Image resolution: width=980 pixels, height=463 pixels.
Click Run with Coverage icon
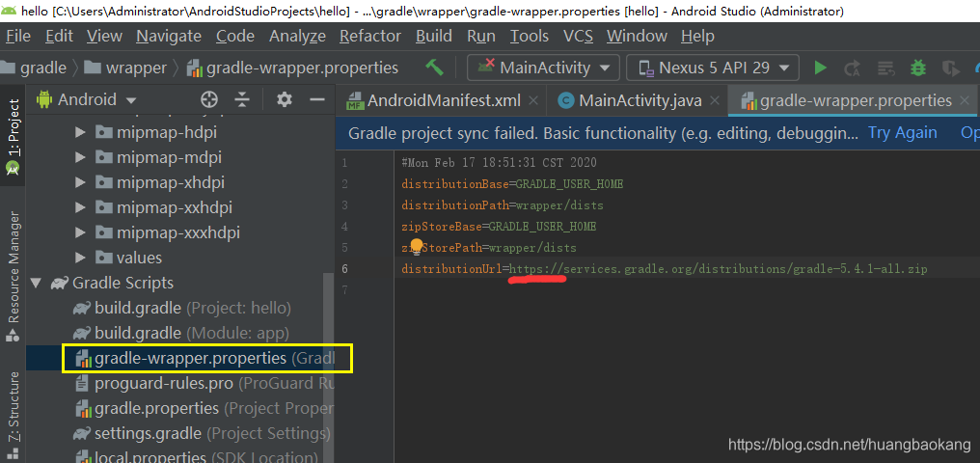[x=951, y=68]
